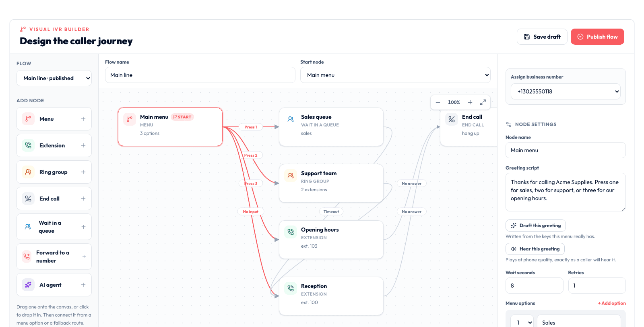644x327 pixels.
Task: Open the Start node dropdown
Action: pyautogui.click(x=395, y=75)
